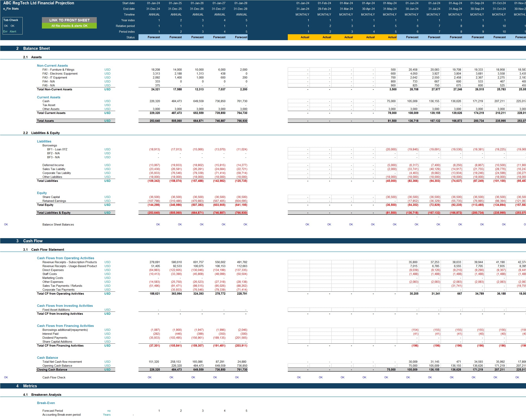Select Closing Cash Balance value 226,320
Image resolution: width=526 pixels, height=420 pixels.
pyautogui.click(x=155, y=369)
